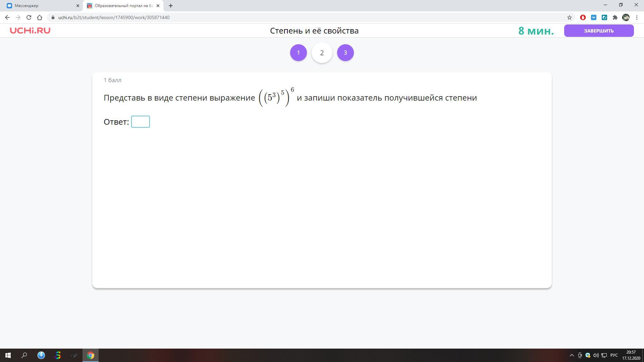The height and width of the screenshot is (362, 644).
Task: Click the ЗАВЕРШИТЬ button
Action: (x=599, y=31)
